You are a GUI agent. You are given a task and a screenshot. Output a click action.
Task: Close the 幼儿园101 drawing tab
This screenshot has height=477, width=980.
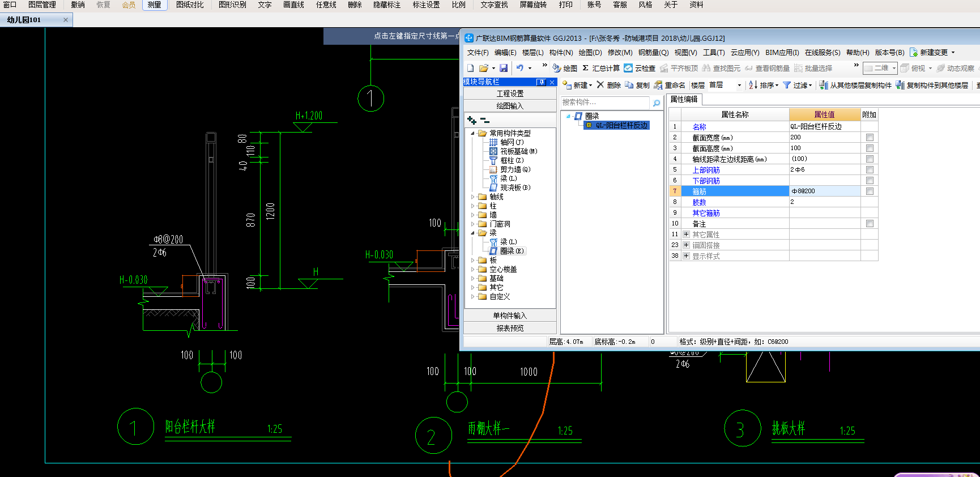(66, 20)
